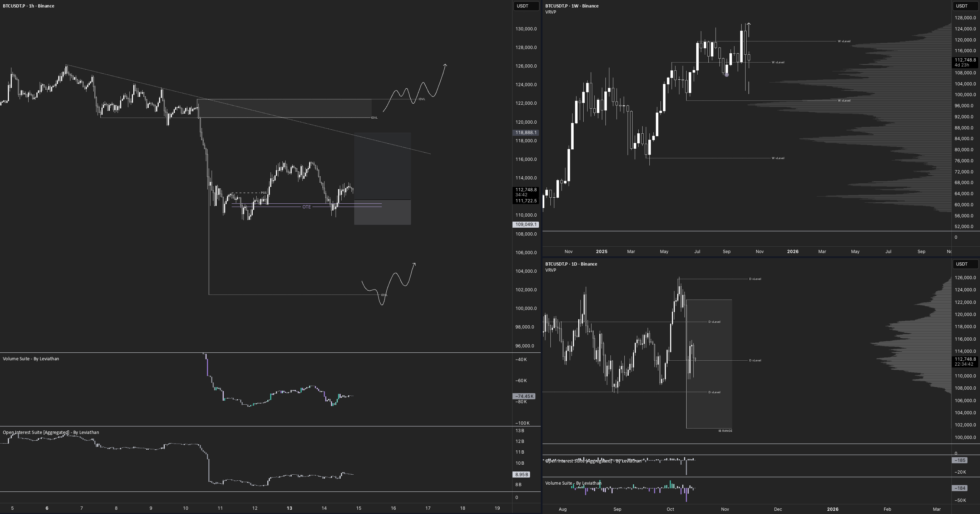Click the BTCUSDT.P 1W Binance chart title
The width and height of the screenshot is (980, 514).
(572, 6)
